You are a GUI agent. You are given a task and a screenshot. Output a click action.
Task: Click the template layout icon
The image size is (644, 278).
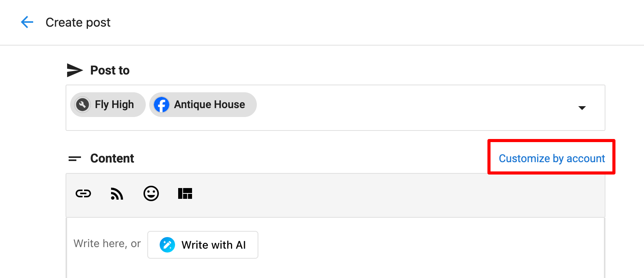185,193
